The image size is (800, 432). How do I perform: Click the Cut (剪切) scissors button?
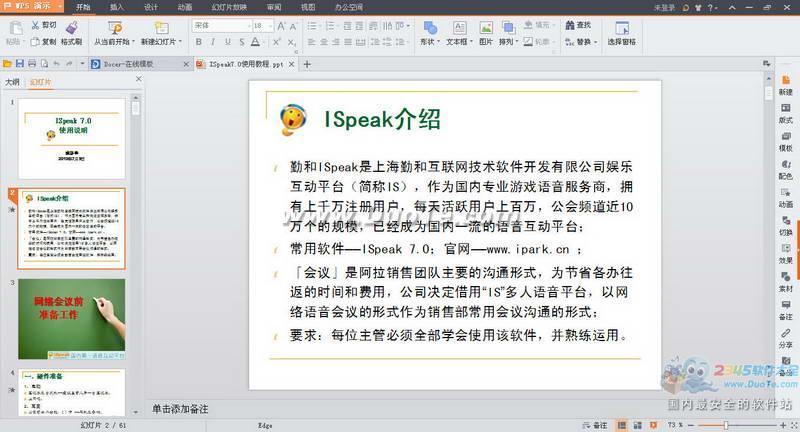pos(44,25)
